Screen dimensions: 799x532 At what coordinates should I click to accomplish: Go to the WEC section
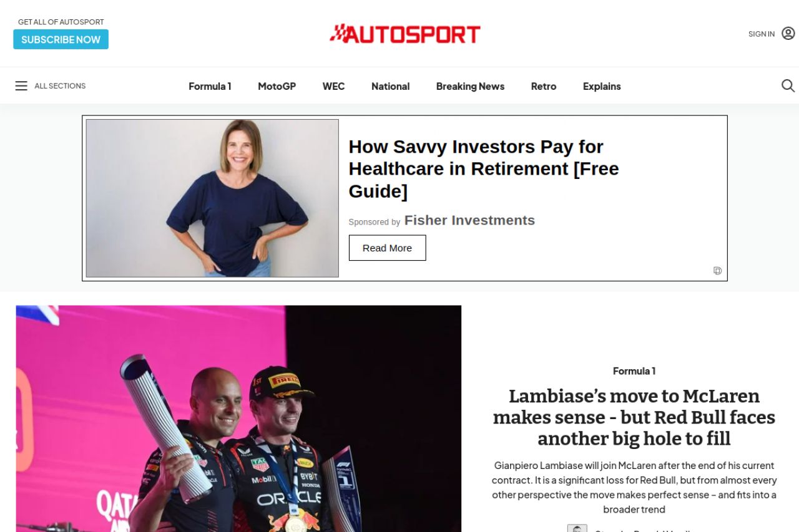[333, 86]
